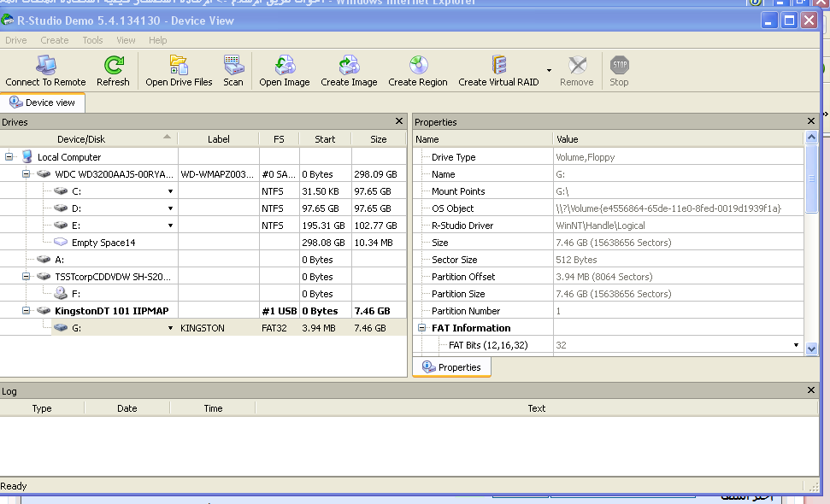Collapse the KingstonDT 101 IIPMAP node
Screen dimensions: 830x504
tap(26, 310)
